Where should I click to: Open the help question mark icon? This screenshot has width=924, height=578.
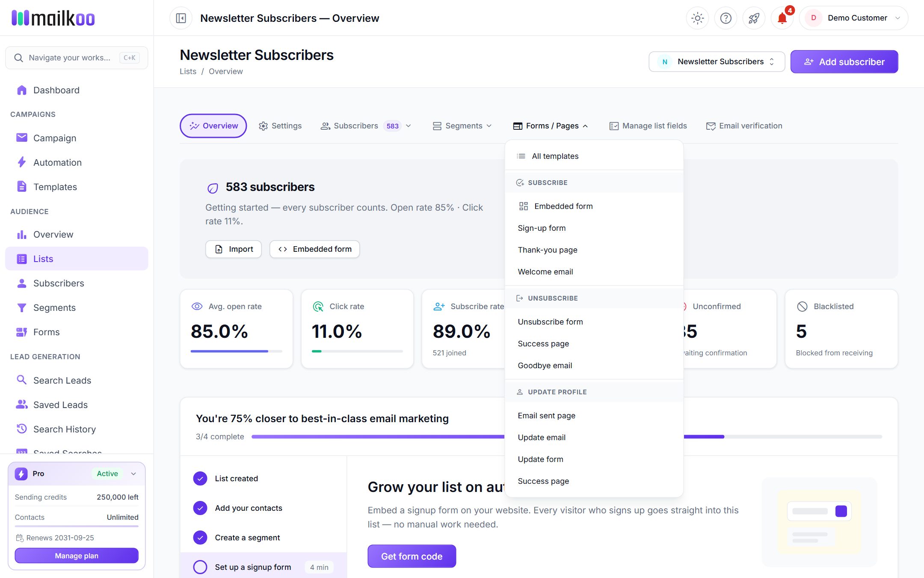pos(726,18)
